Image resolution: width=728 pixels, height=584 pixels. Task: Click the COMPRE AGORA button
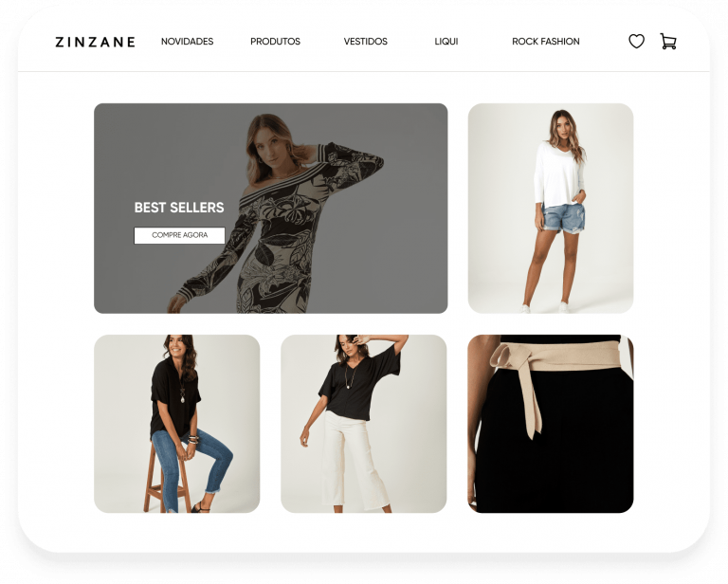pos(179,235)
